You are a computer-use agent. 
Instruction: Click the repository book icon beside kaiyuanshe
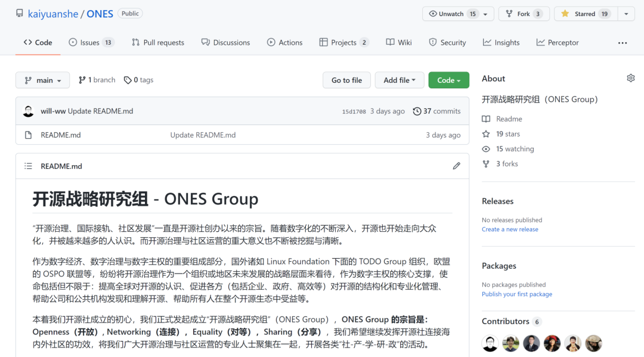(x=19, y=14)
